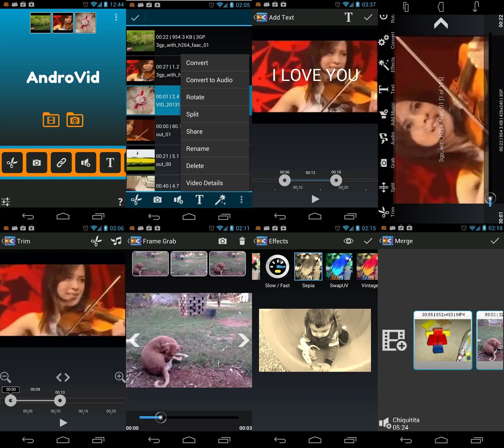
Task: Open the merge link icon on orange bar
Action: pos(61,163)
